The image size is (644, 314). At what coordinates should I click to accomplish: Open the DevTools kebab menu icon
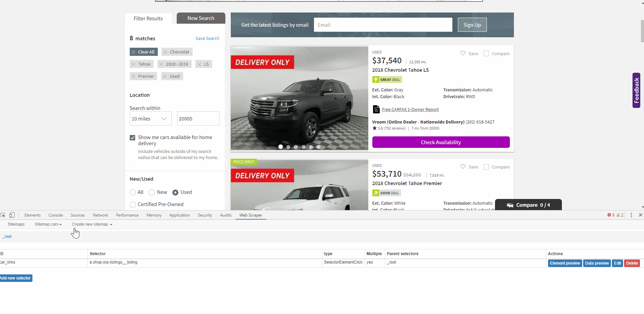click(631, 215)
